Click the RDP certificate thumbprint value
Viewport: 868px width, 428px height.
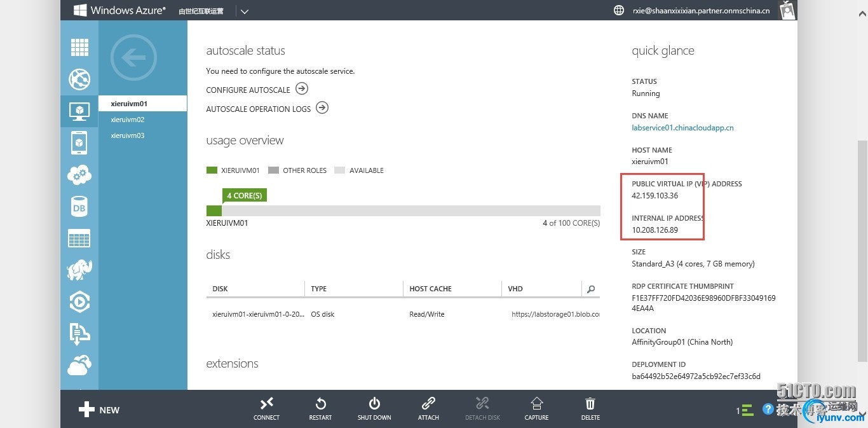point(703,303)
